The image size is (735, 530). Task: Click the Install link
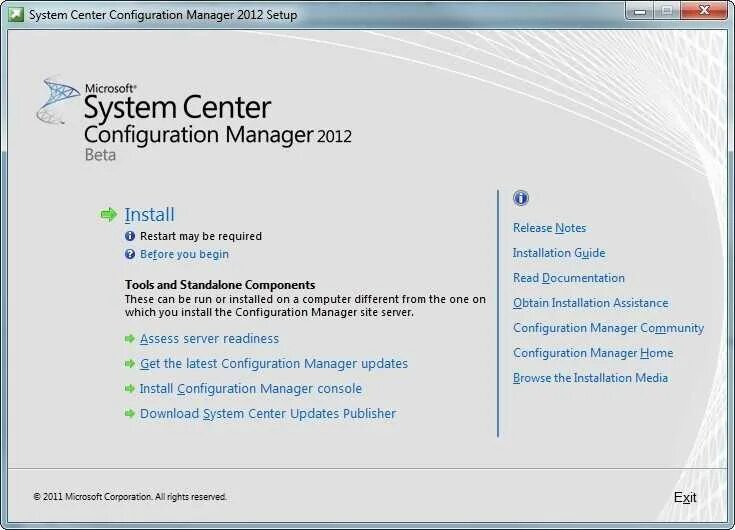pos(149,215)
